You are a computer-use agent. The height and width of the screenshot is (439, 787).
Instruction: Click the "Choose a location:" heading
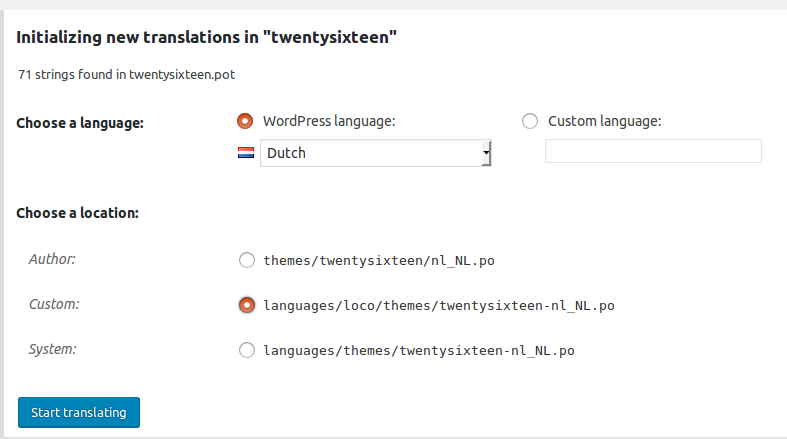click(x=77, y=213)
